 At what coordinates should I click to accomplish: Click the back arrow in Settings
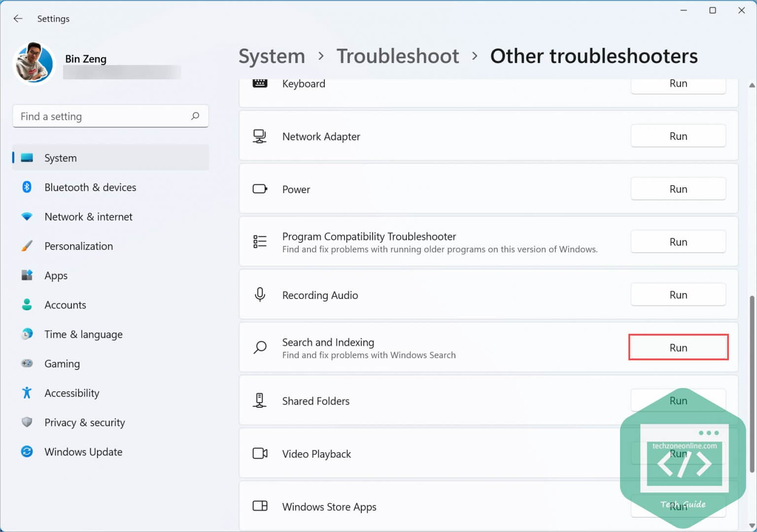(18, 19)
